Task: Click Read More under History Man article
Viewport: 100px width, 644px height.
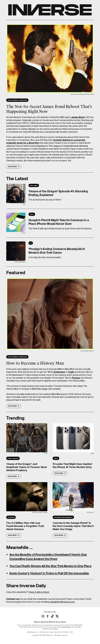Action: pos(14,406)
